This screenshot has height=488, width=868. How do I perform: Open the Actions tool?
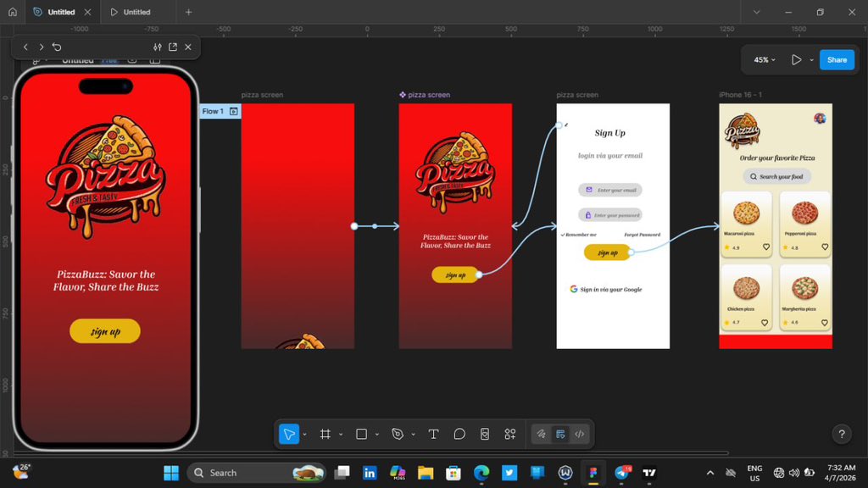(484, 435)
